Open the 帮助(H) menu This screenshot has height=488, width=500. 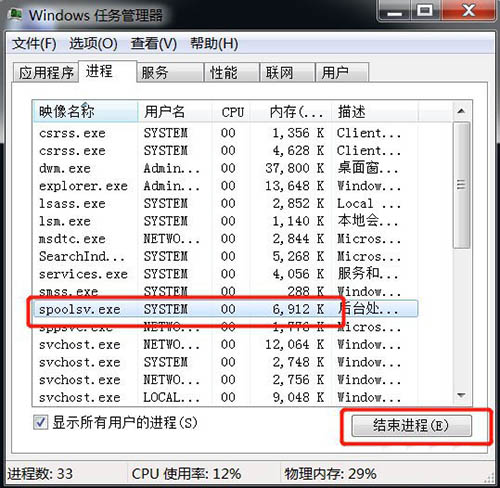click(214, 44)
